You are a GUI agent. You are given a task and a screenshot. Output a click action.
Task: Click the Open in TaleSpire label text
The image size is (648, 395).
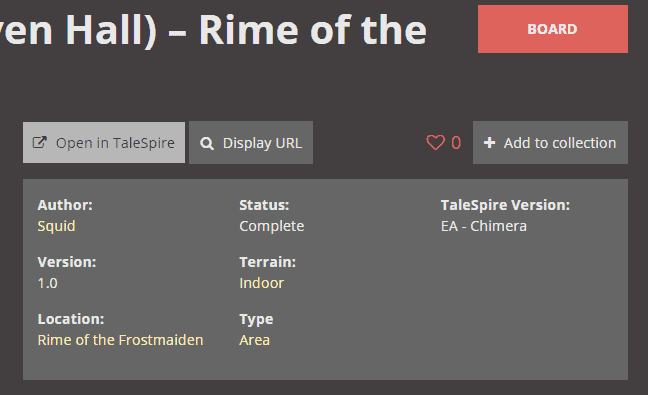[115, 143]
